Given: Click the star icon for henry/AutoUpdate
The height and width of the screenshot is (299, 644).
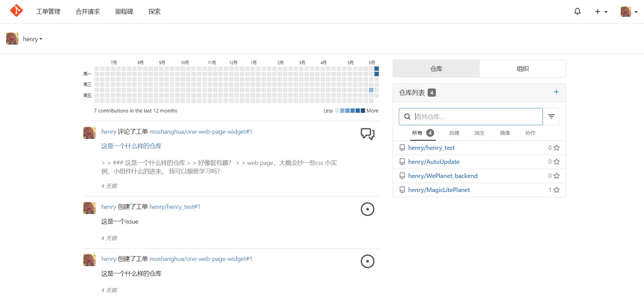Looking at the screenshot, I should [557, 162].
